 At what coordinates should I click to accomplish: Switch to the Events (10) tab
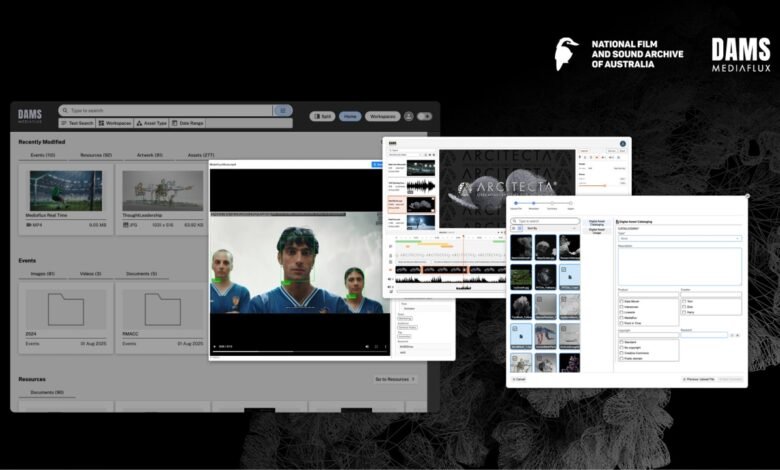pyautogui.click(x=43, y=155)
